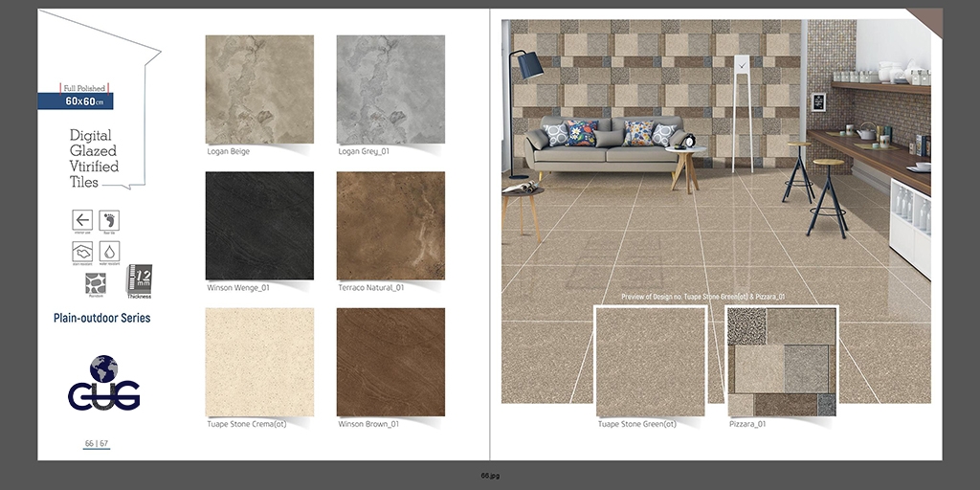The image size is (980, 490).
Task: Select the Logan Grey_01 tile swatch
Action: click(x=390, y=90)
